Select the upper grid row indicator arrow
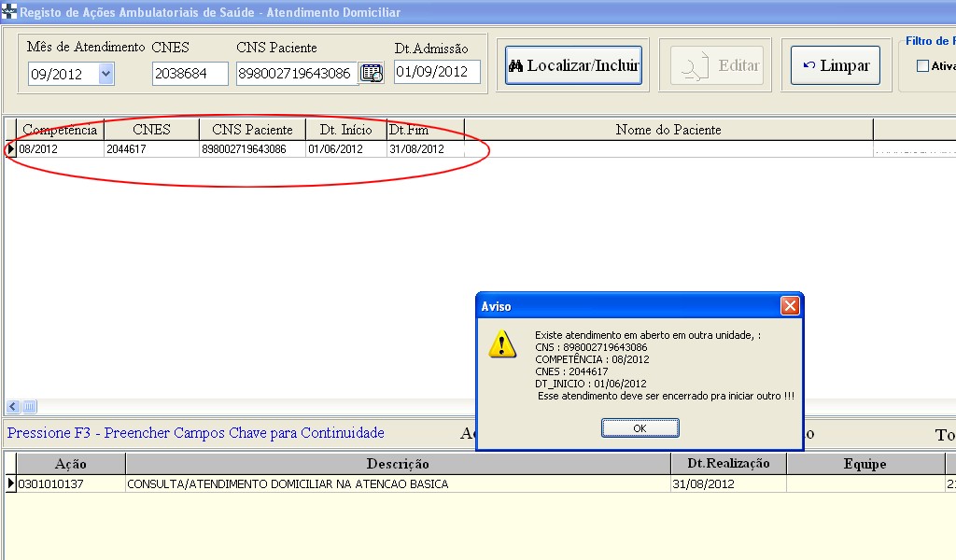Viewport: 956px width, 560px height. (10, 149)
